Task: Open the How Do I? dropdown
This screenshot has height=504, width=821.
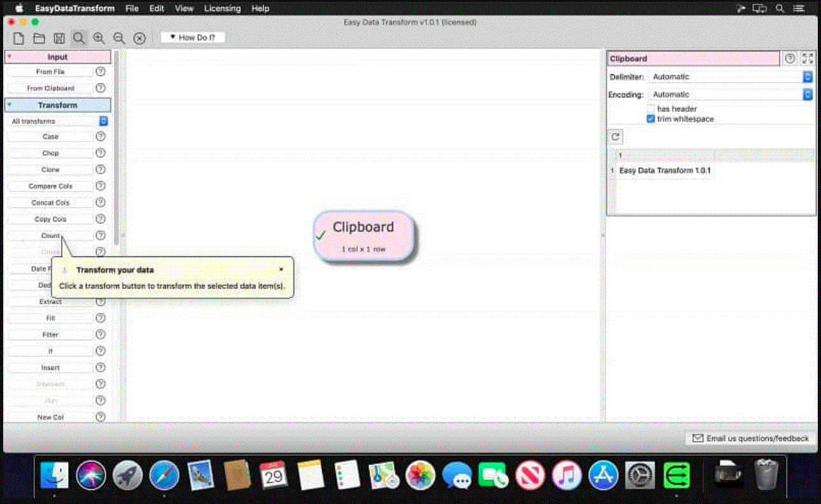Action: point(193,38)
